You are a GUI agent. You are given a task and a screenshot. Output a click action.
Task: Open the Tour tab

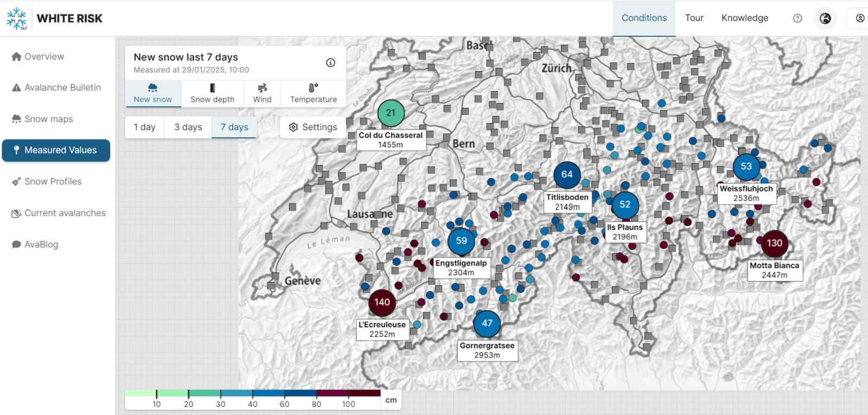[x=694, y=18]
